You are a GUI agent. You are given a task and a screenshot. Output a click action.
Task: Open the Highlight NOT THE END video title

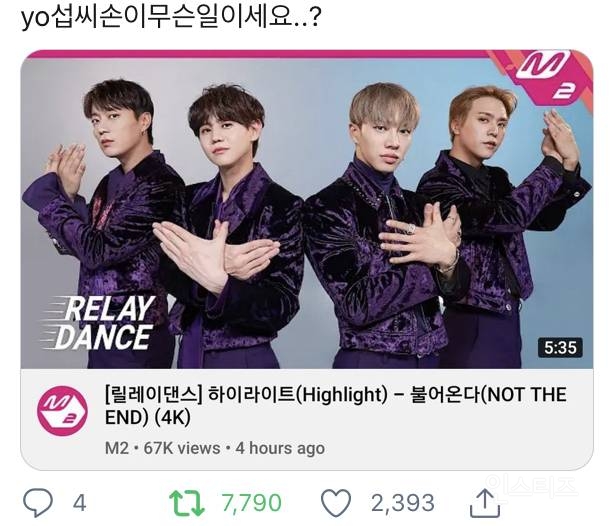(336, 406)
